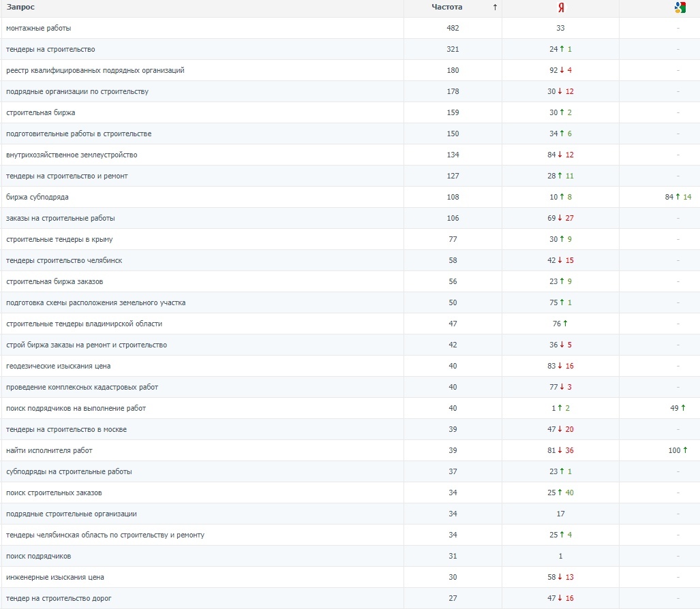
Task: Select 'строительные тендеры владимирской области' query
Action: coord(84,324)
